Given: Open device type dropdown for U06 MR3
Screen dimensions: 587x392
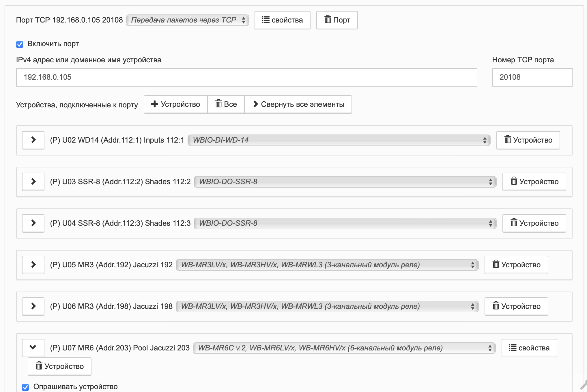Looking at the screenshot, I should [x=327, y=306].
